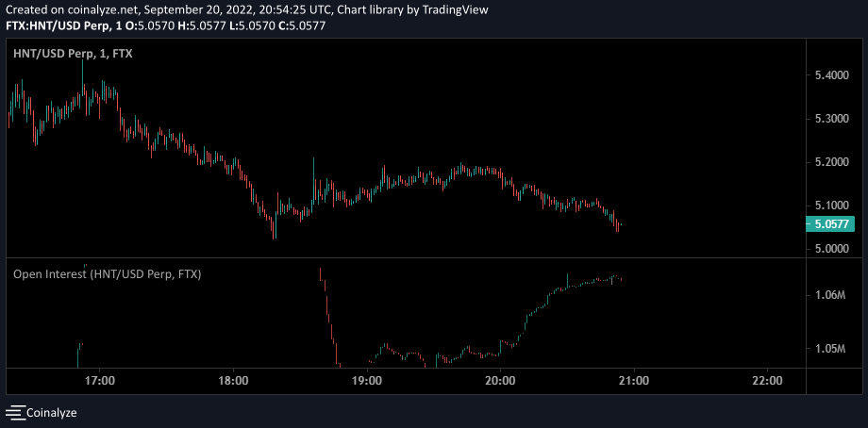Click the 18:00 time axis label
Viewport: 868px width, 428px height.
[233, 381]
